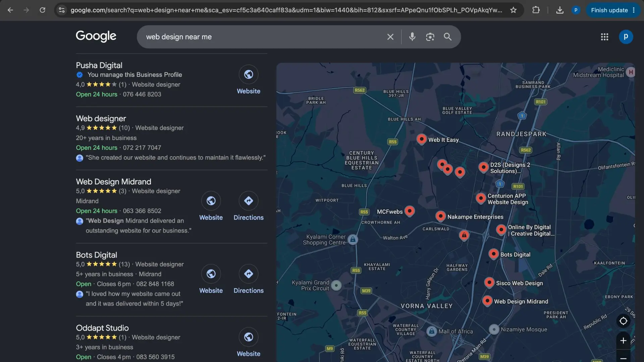Clear the search query with the X
Viewport: 644px width, 362px height.
(390, 37)
